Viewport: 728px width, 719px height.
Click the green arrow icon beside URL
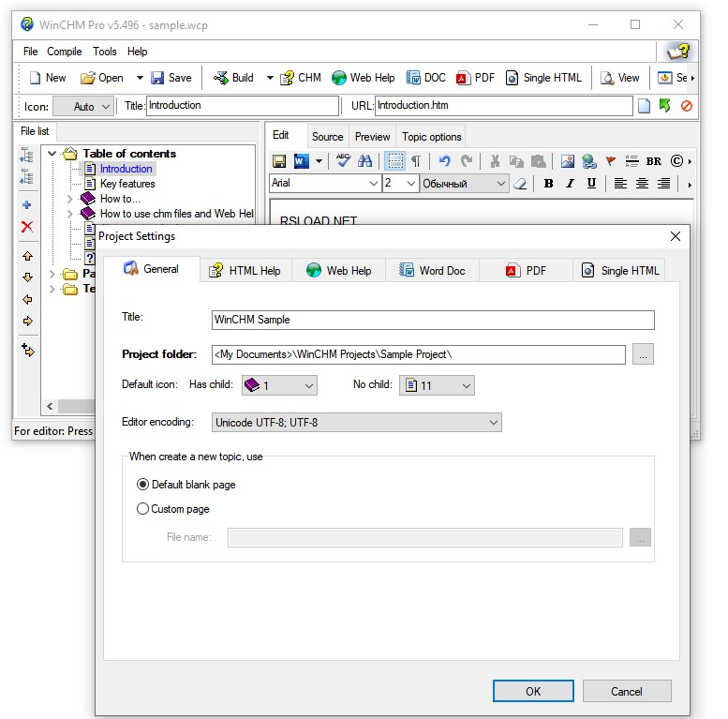pos(665,106)
